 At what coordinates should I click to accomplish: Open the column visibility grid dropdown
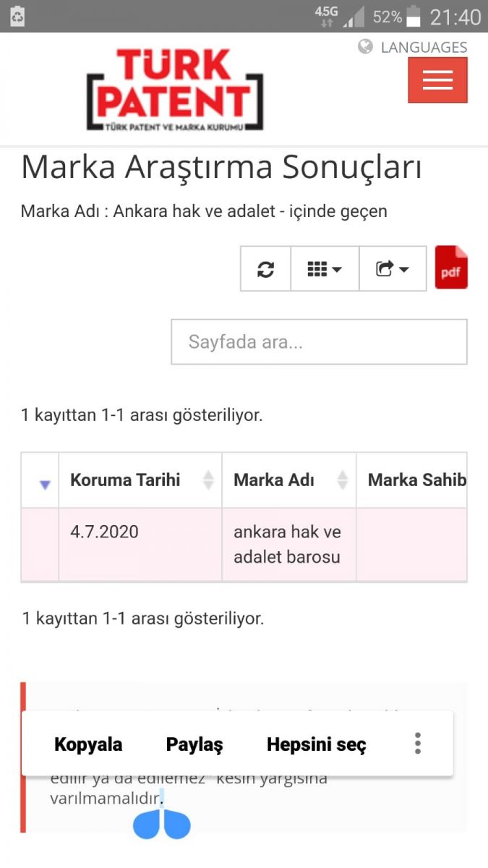pyautogui.click(x=325, y=269)
